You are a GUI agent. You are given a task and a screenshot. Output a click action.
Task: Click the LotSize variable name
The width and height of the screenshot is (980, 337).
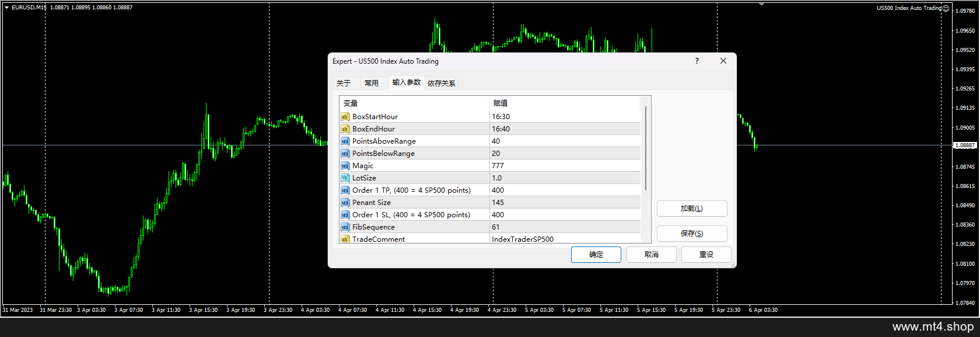point(364,178)
